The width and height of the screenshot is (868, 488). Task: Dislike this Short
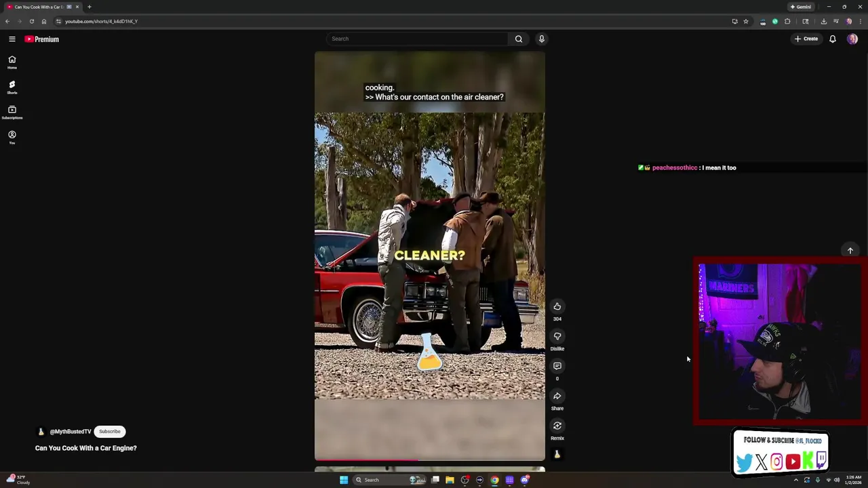[557, 336]
